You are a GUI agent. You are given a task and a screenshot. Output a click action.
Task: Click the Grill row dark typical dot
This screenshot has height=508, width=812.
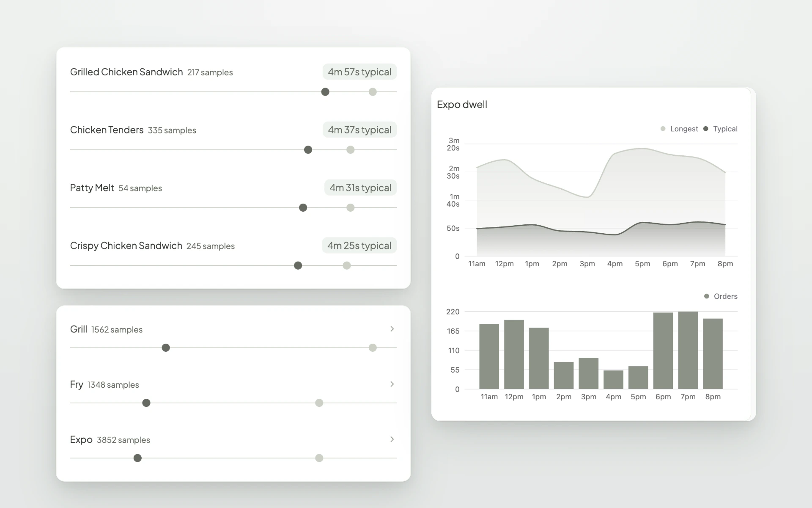(x=166, y=348)
